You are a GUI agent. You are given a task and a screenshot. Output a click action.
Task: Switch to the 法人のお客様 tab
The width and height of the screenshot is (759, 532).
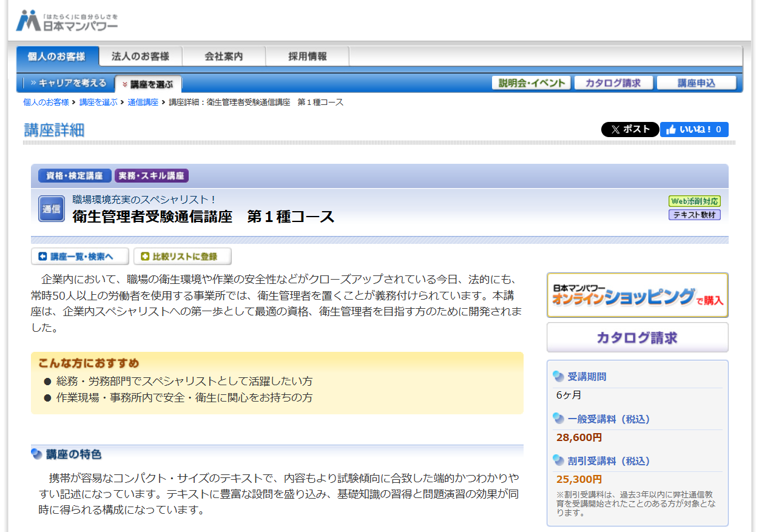140,56
